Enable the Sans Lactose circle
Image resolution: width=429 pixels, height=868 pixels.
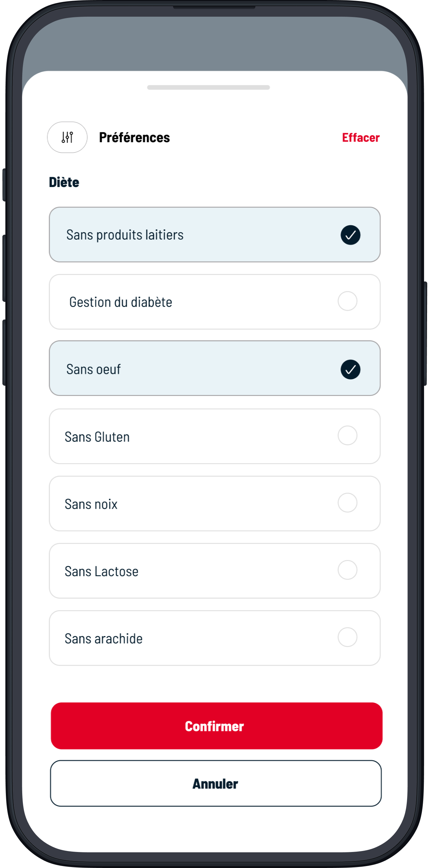coord(348,570)
